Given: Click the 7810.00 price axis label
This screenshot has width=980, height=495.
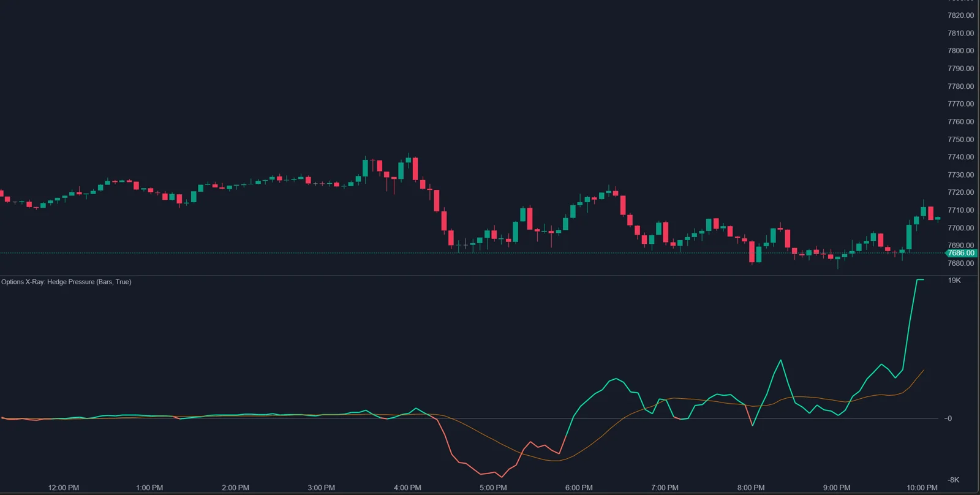Looking at the screenshot, I should (x=960, y=34).
